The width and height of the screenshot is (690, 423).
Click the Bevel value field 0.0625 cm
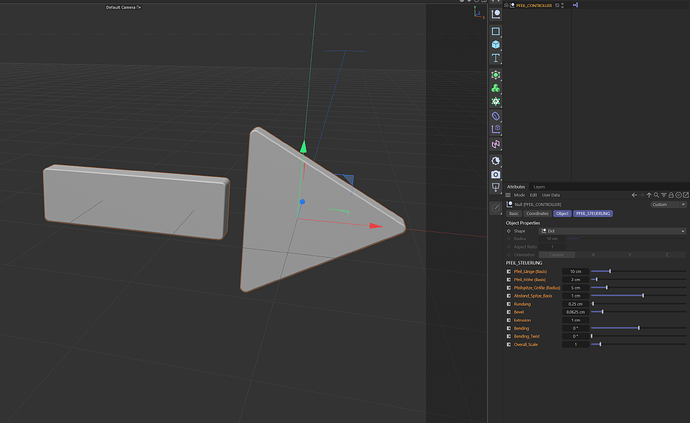click(576, 312)
